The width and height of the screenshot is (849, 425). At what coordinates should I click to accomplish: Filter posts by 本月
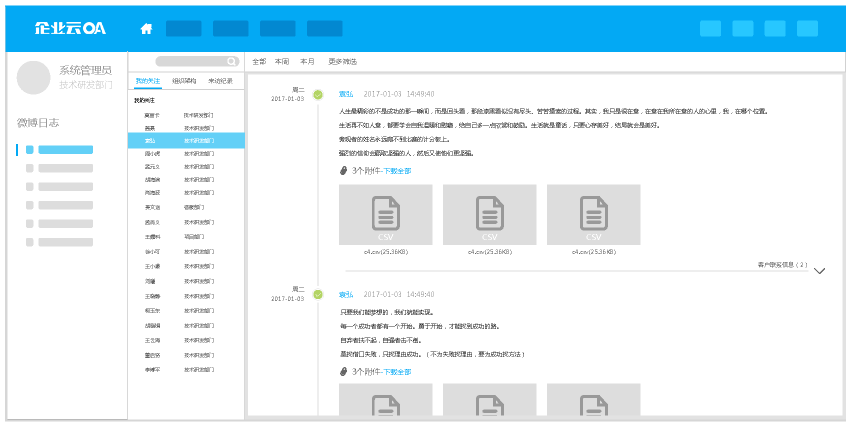[307, 61]
